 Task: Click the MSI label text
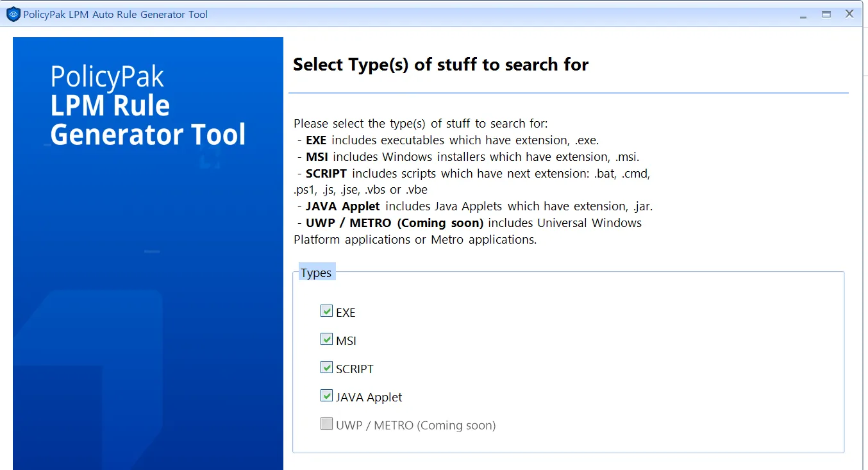click(x=346, y=340)
